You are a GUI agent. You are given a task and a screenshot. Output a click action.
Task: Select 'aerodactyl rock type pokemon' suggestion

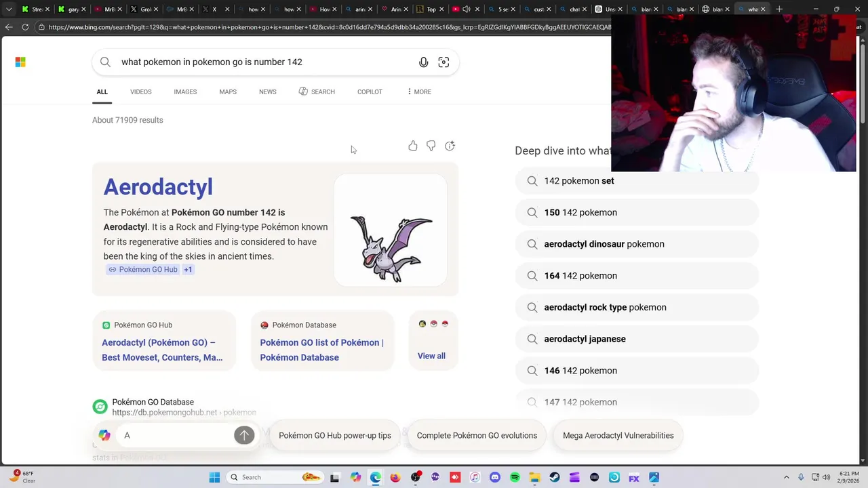click(637, 308)
